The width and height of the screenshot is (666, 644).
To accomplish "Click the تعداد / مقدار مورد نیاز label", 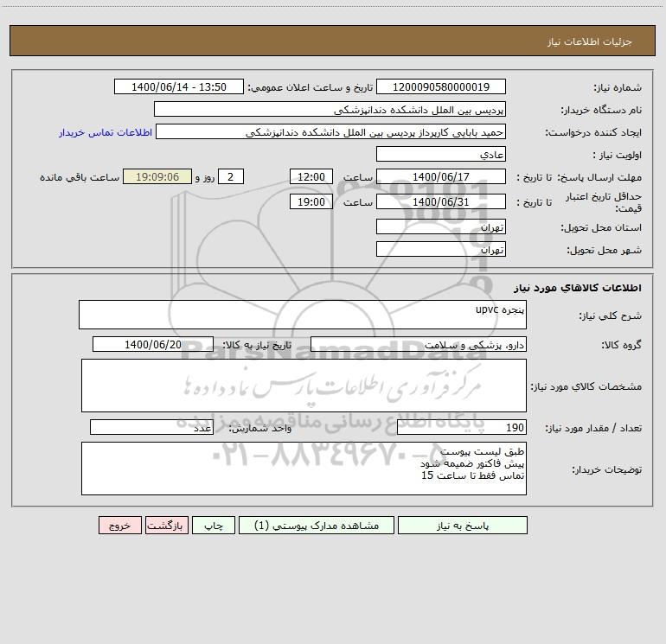I will tap(593, 429).
